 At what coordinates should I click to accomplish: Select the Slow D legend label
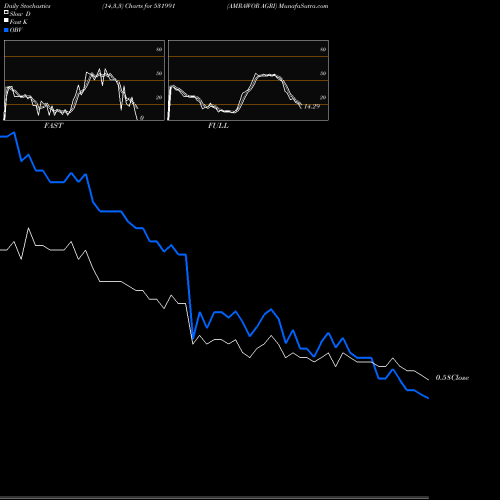click(20, 14)
